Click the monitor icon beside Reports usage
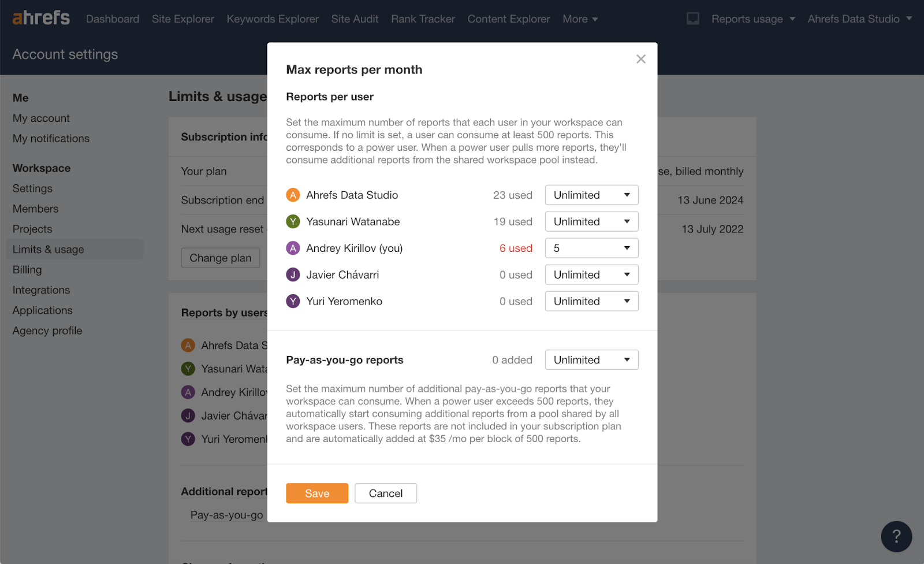This screenshot has height=564, width=924. (692, 18)
